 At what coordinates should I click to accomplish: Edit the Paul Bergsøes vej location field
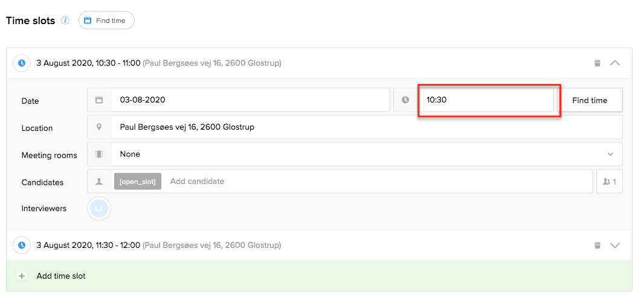click(x=366, y=127)
